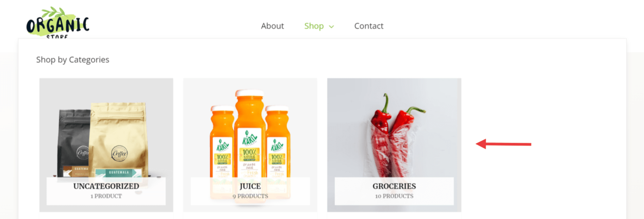
Task: Click the black coffee bag
Action: (73, 143)
